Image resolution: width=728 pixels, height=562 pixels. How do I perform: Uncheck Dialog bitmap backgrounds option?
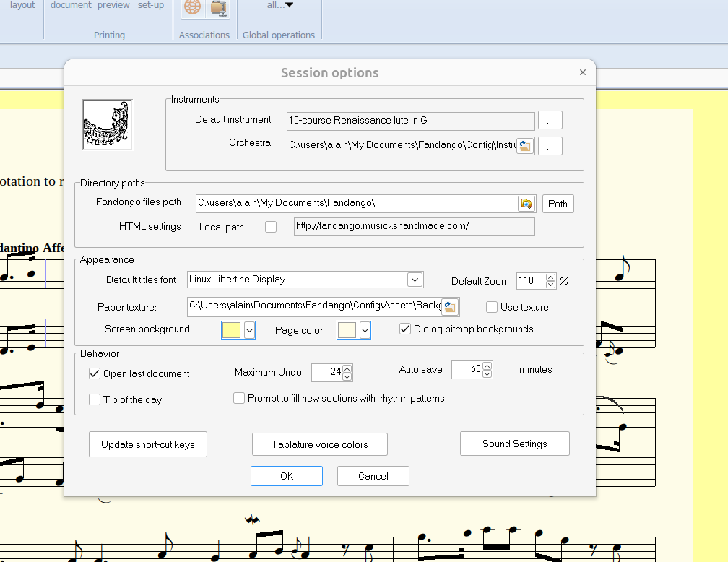(x=405, y=329)
